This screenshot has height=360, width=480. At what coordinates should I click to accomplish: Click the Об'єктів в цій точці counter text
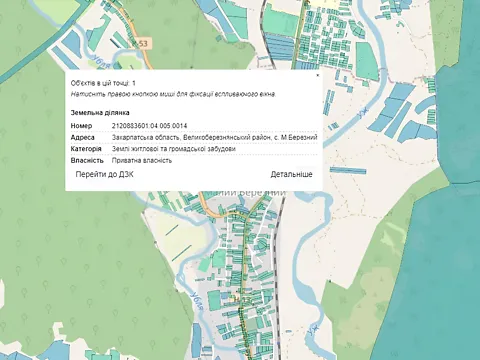[x=103, y=83]
